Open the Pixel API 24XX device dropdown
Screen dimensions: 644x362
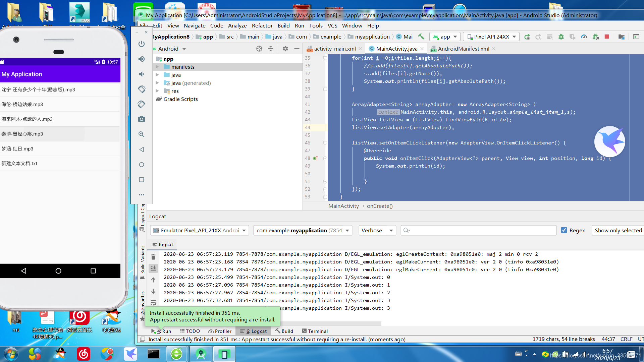491,37
